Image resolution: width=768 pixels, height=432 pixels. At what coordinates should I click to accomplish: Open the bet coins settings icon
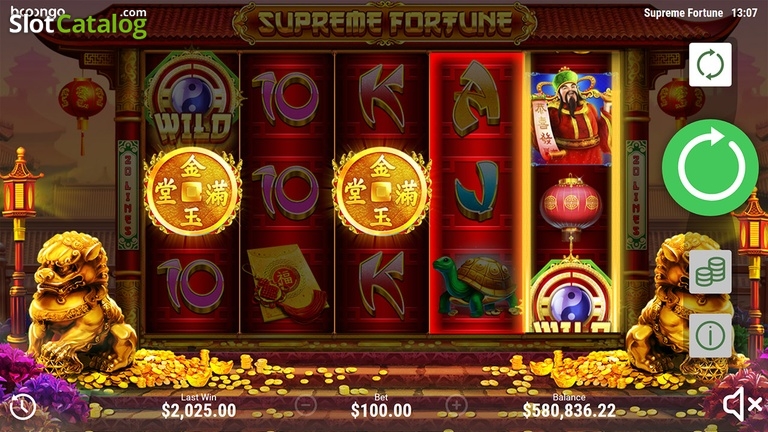[710, 272]
